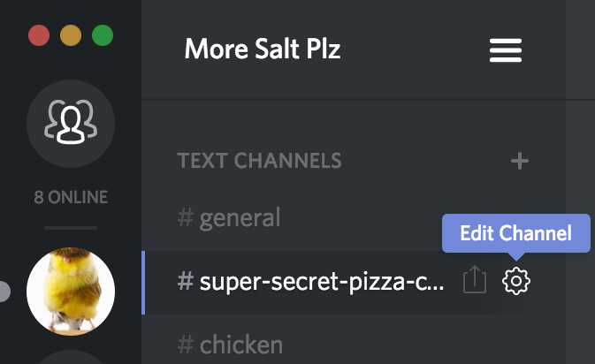Click the green fullscreen window button
Viewport: 595px width, 364px height.
coord(103,35)
